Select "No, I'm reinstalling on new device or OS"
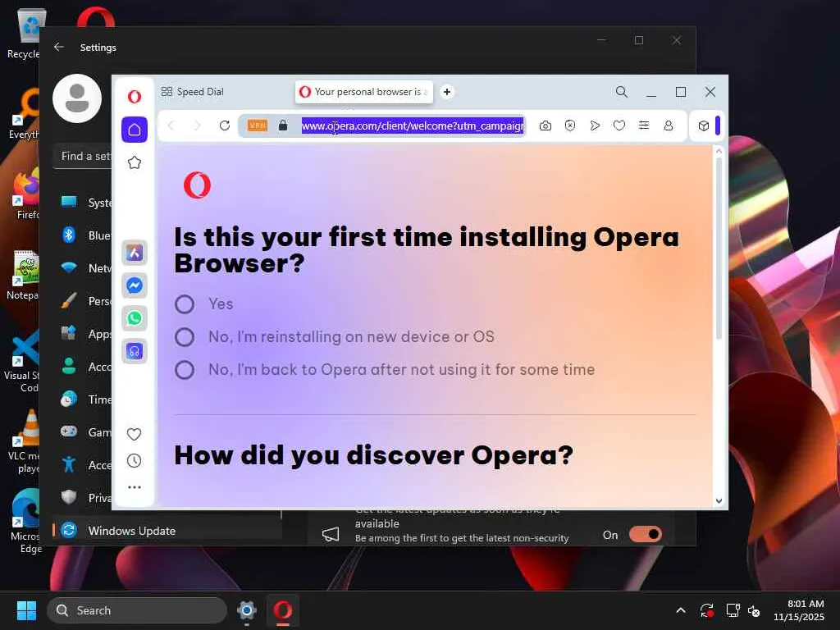 (x=185, y=337)
